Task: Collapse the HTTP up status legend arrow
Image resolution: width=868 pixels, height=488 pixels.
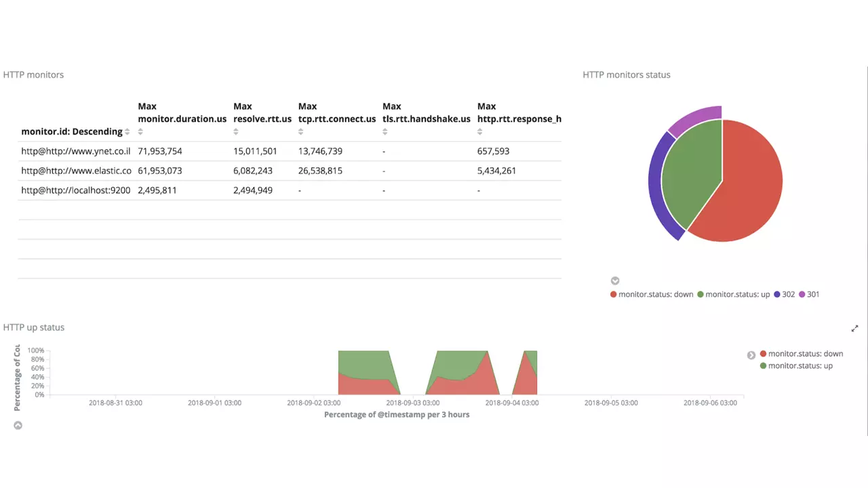Action: pos(751,355)
